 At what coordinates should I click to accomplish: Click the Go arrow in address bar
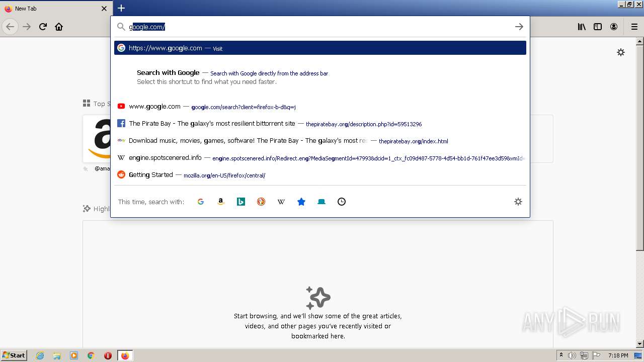tap(519, 27)
